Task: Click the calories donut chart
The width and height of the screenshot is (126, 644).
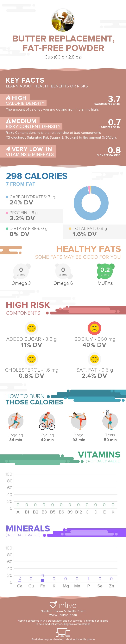Action: [91, 203]
